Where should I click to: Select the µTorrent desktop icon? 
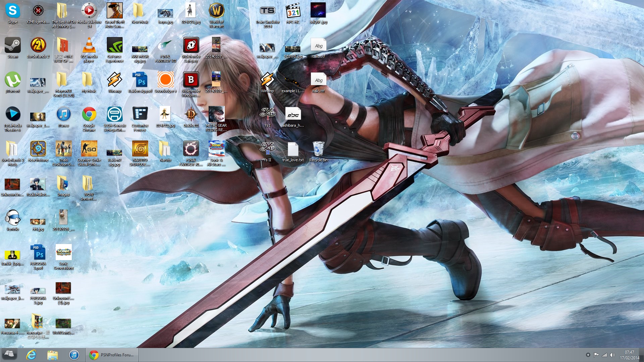click(12, 80)
